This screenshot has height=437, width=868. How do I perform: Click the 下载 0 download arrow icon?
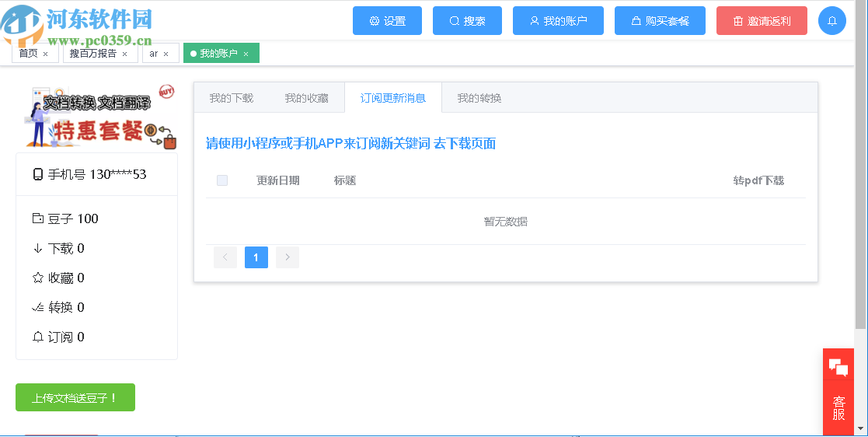tap(37, 248)
